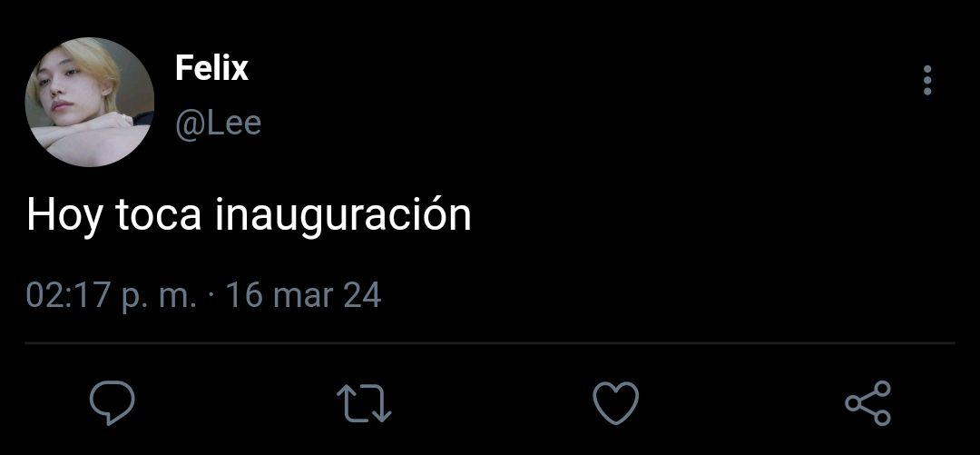Open the @Lee handle profile
Screen dimensions: 980x455
pos(218,124)
